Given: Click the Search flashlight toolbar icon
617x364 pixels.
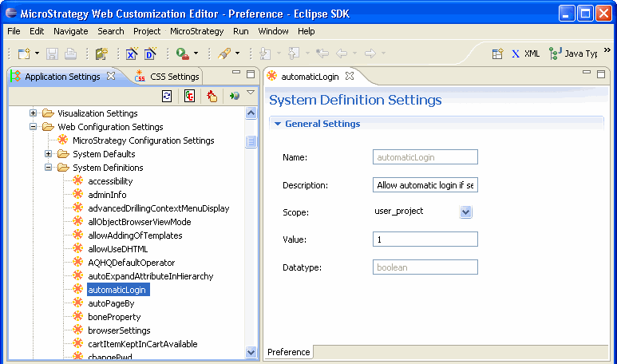Looking at the screenshot, I should click(224, 53).
